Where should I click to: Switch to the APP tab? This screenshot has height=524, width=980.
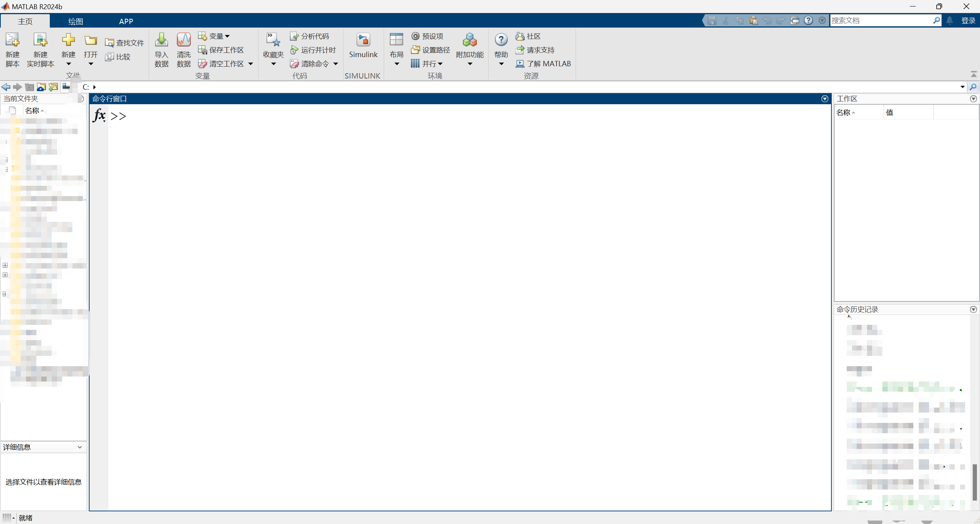[126, 21]
